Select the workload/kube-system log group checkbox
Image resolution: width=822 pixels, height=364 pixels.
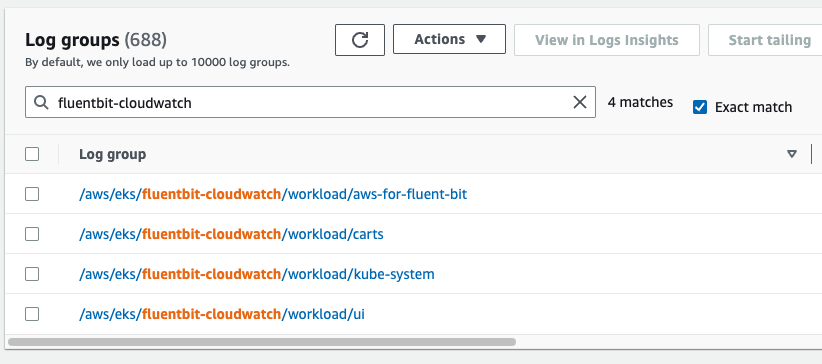[32, 274]
